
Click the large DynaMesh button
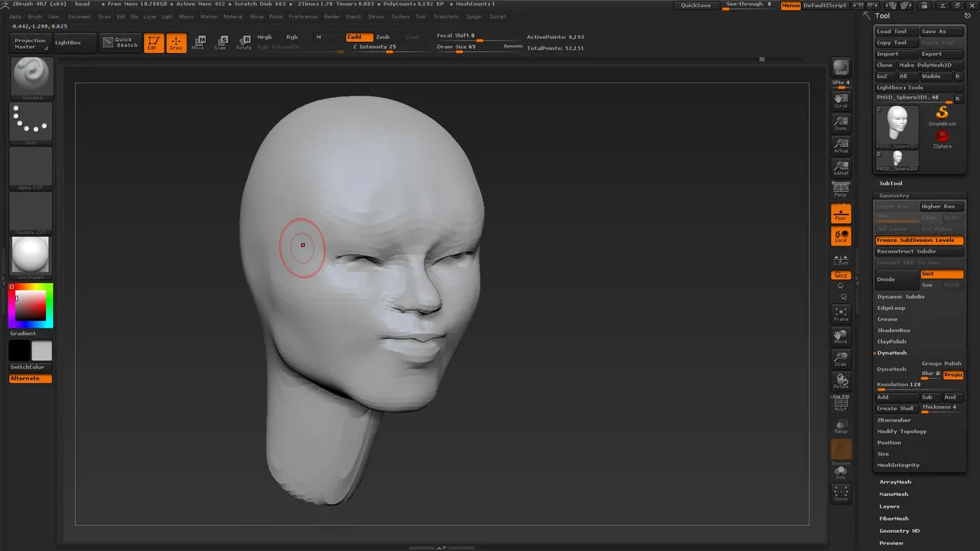[x=897, y=369]
